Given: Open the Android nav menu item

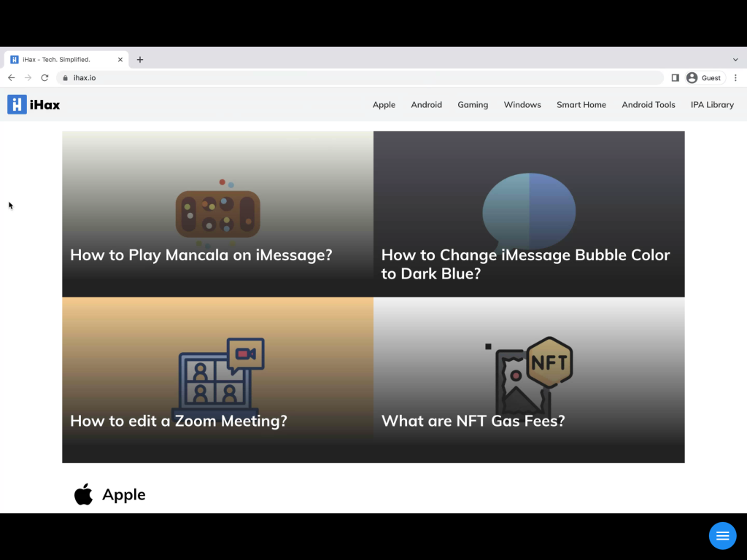Looking at the screenshot, I should [426, 105].
